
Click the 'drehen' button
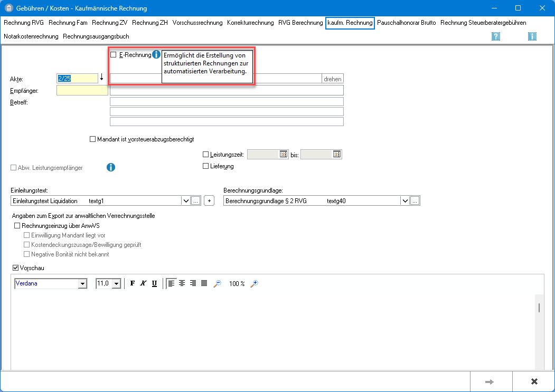coord(333,79)
